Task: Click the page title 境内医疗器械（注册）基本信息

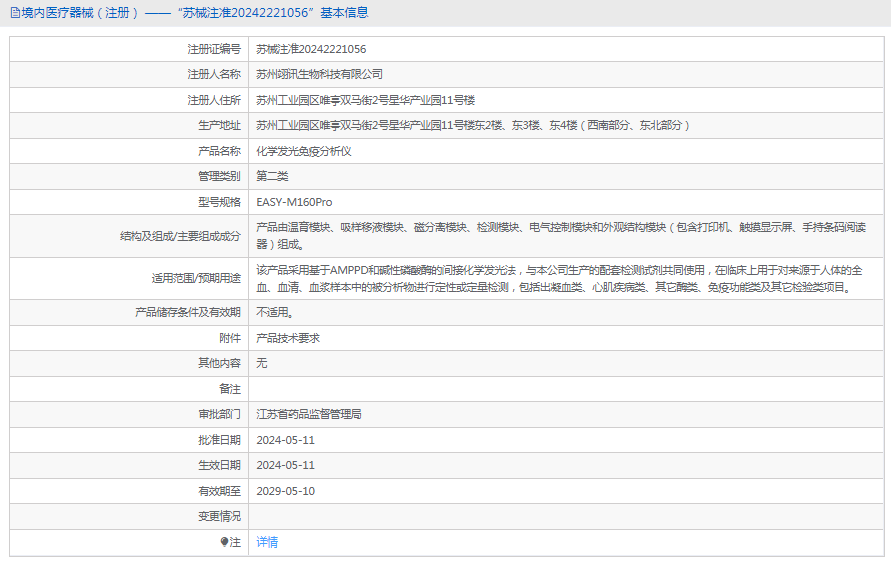Action: [195, 13]
